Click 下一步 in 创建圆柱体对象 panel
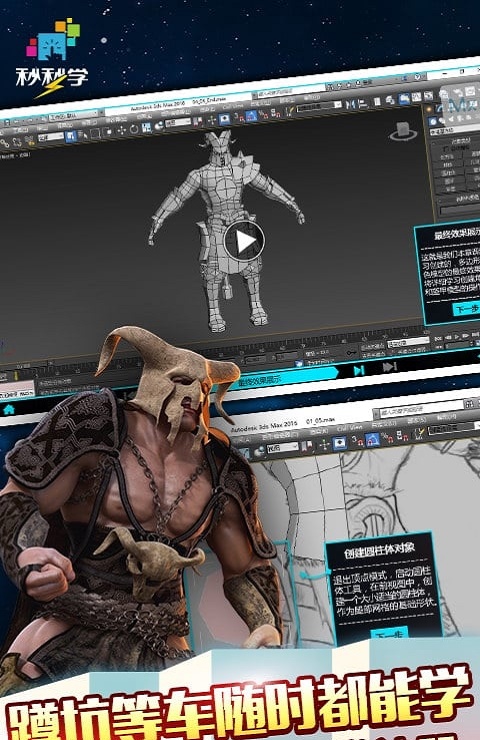 388,636
